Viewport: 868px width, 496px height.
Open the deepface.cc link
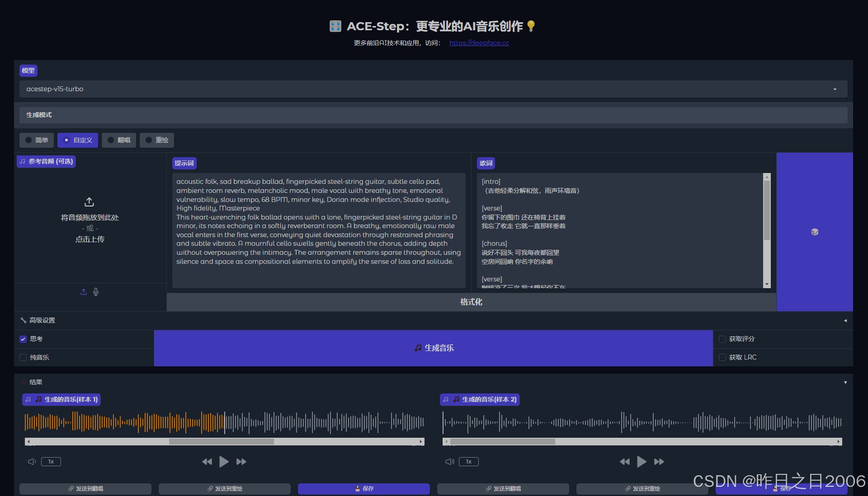click(479, 43)
